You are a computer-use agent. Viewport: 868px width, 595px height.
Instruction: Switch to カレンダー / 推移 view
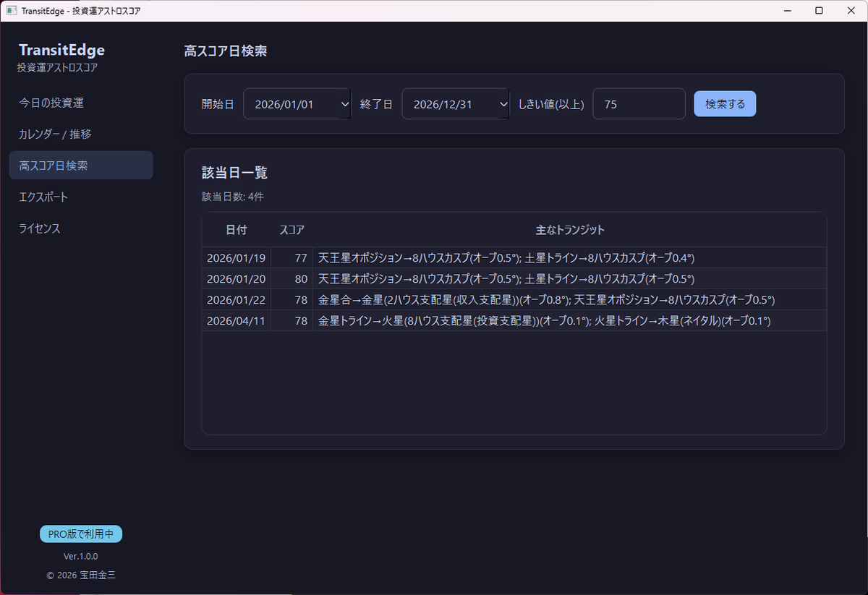click(x=81, y=134)
